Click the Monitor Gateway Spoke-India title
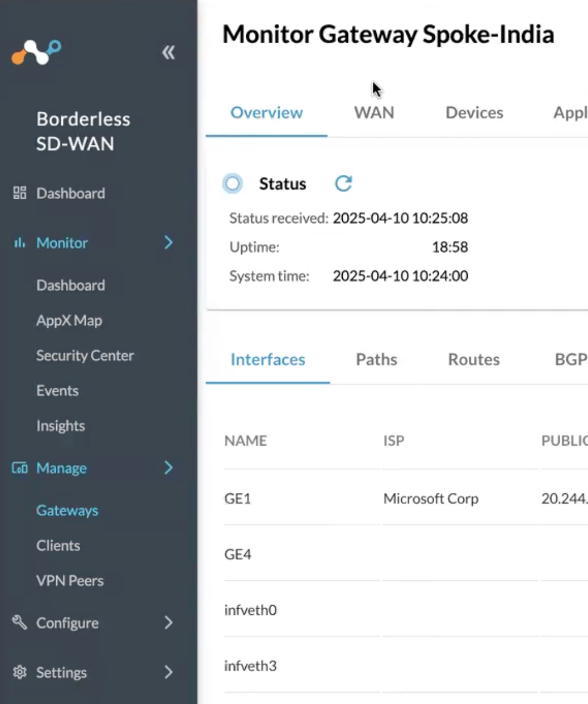The width and height of the screenshot is (588, 704). [388, 34]
